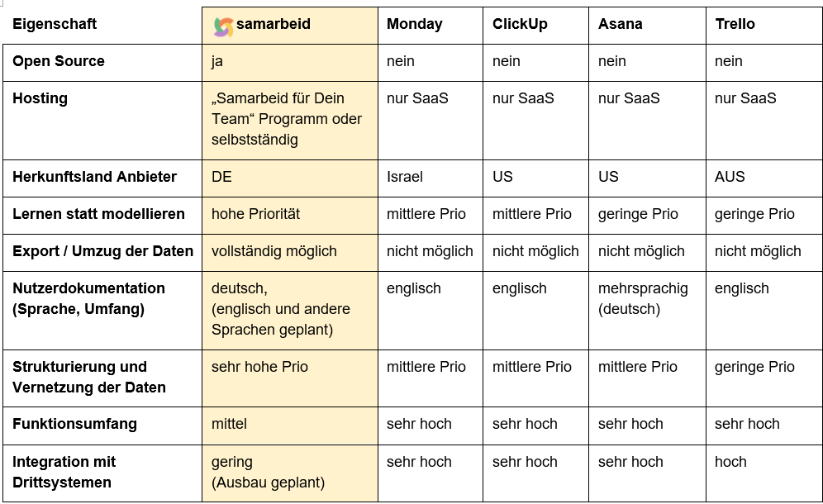
Task: Select the Eigenschaft header cell
Action: (x=55, y=24)
